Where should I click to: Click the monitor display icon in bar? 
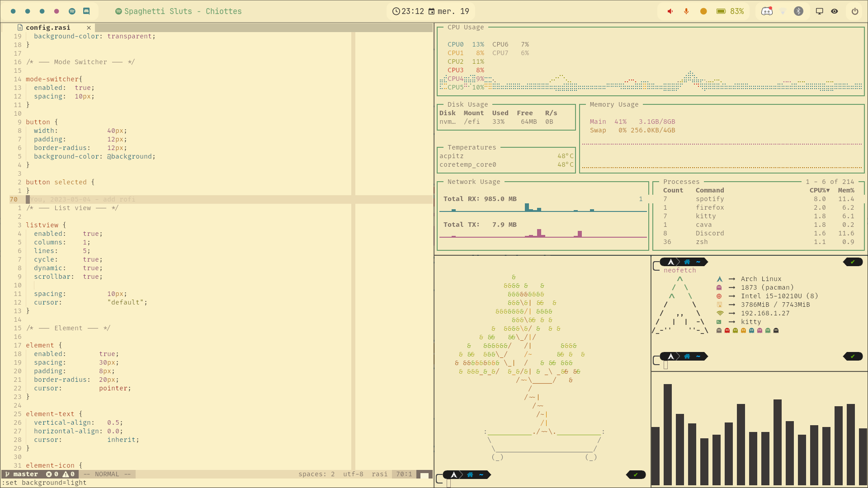(819, 11)
